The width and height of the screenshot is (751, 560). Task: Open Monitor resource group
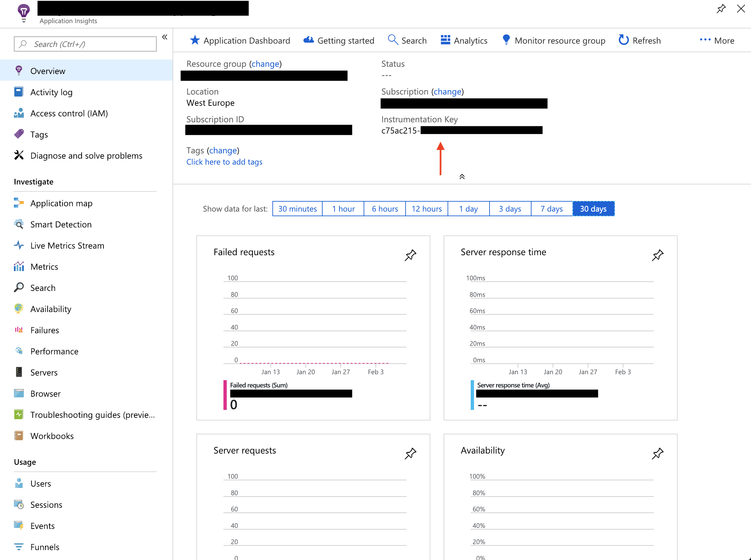pos(553,40)
